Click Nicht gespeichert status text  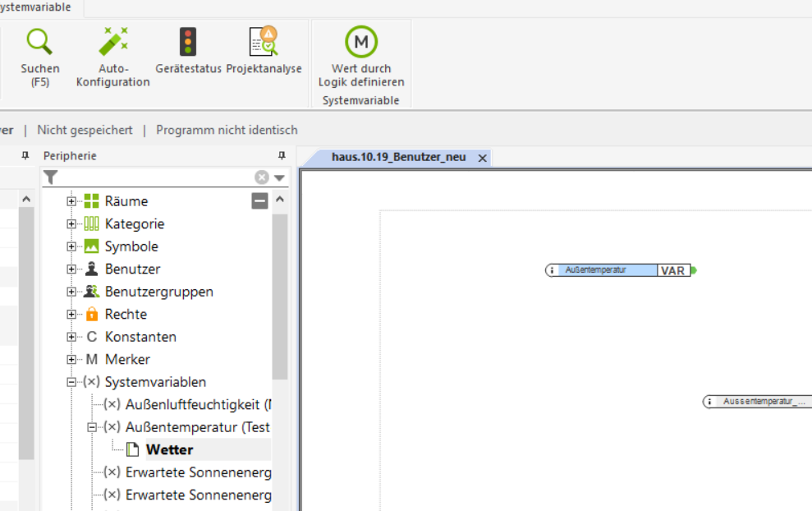[85, 130]
